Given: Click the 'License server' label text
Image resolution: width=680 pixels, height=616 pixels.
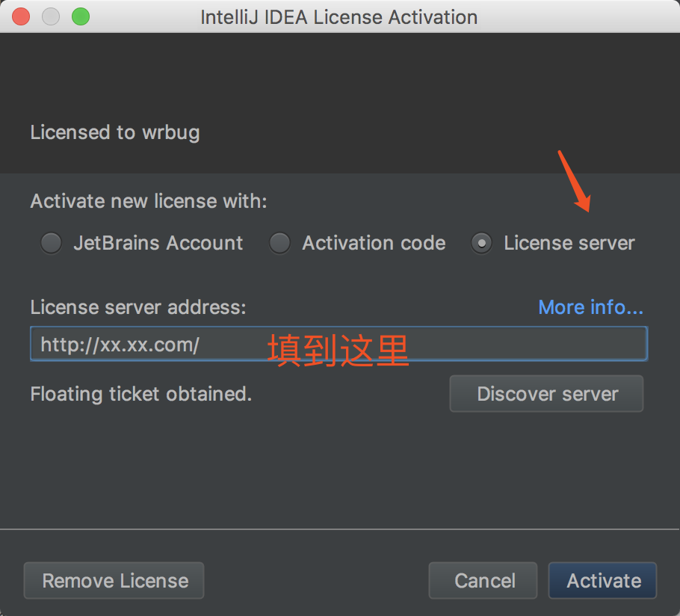Looking at the screenshot, I should tap(569, 243).
